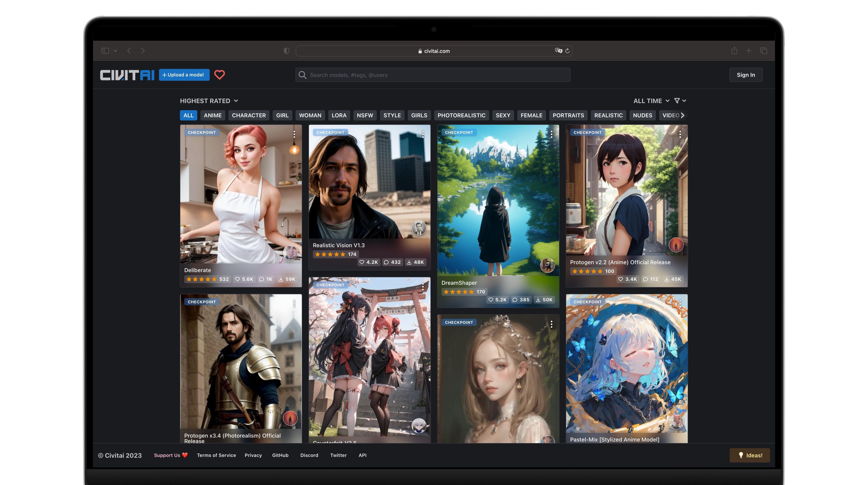This screenshot has width=868, height=485.
Task: Open Protogen x3.4 (Photorealism) Official Release title
Action: point(232,439)
